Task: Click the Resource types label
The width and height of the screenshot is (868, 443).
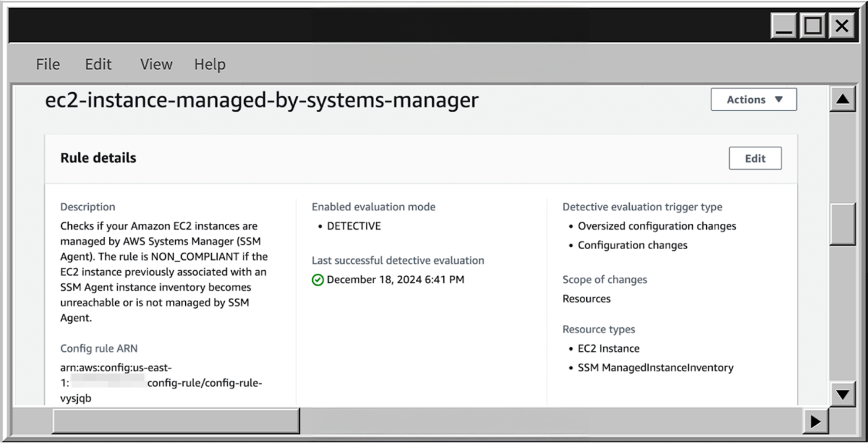Action: coord(599,329)
